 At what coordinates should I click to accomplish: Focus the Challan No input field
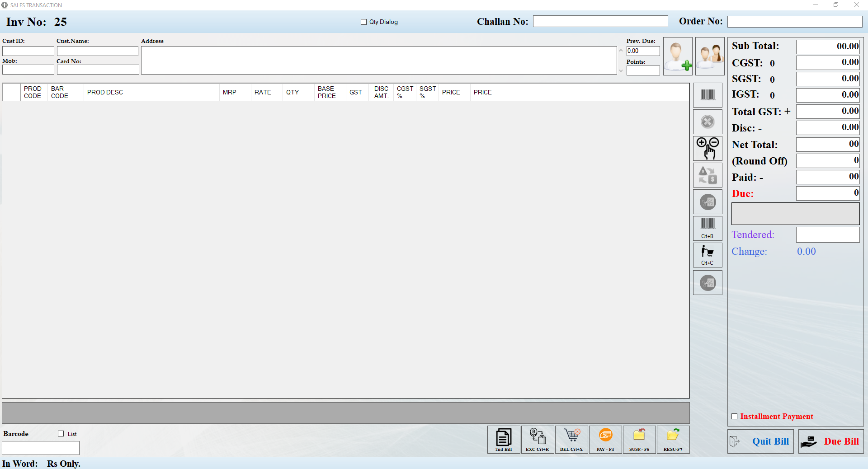pos(600,22)
